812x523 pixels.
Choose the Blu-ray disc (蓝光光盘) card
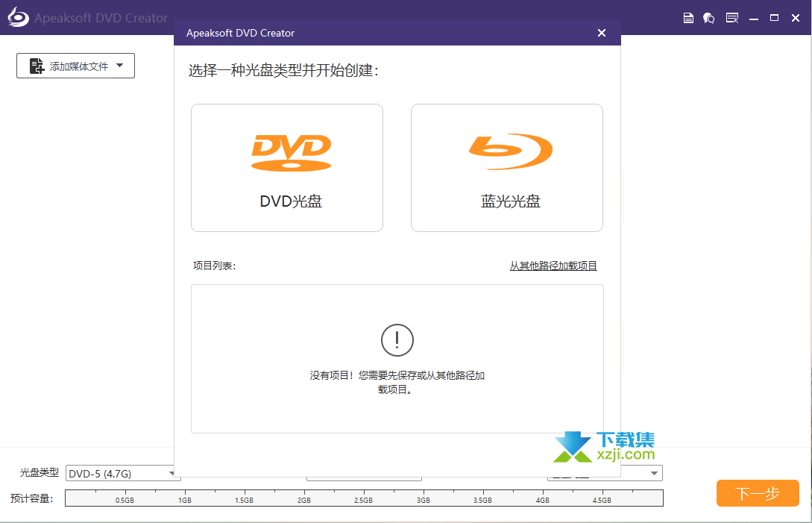tap(507, 168)
